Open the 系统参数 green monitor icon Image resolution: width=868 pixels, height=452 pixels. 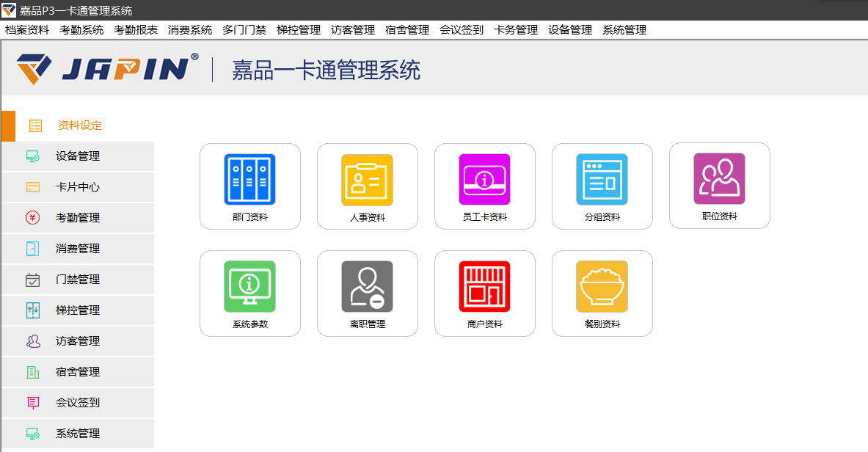pyautogui.click(x=249, y=286)
